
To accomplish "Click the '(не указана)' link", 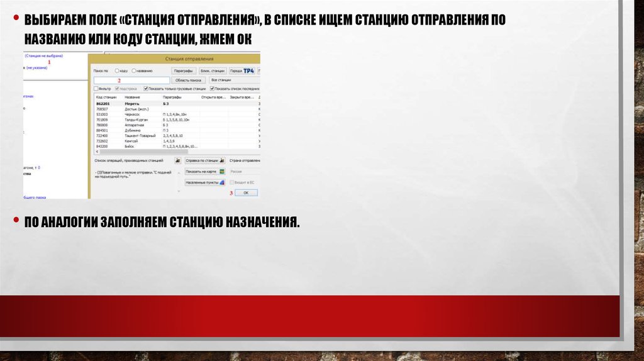I will click(36, 68).
